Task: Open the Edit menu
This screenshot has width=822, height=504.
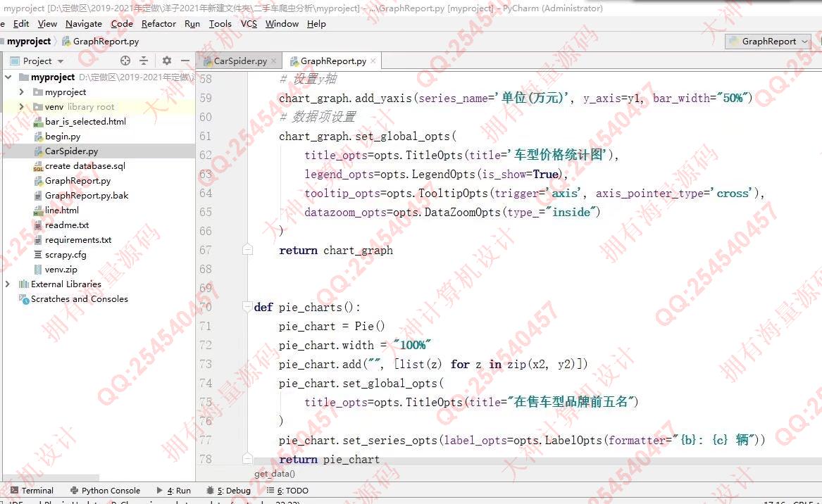Action: (x=21, y=23)
